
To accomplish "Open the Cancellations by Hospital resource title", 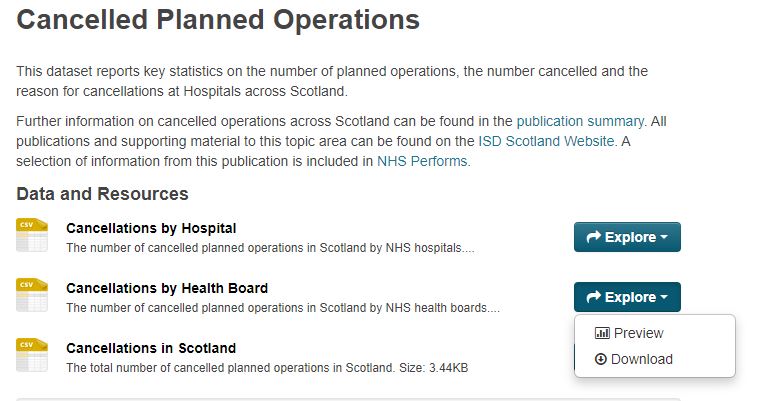I will click(x=151, y=228).
